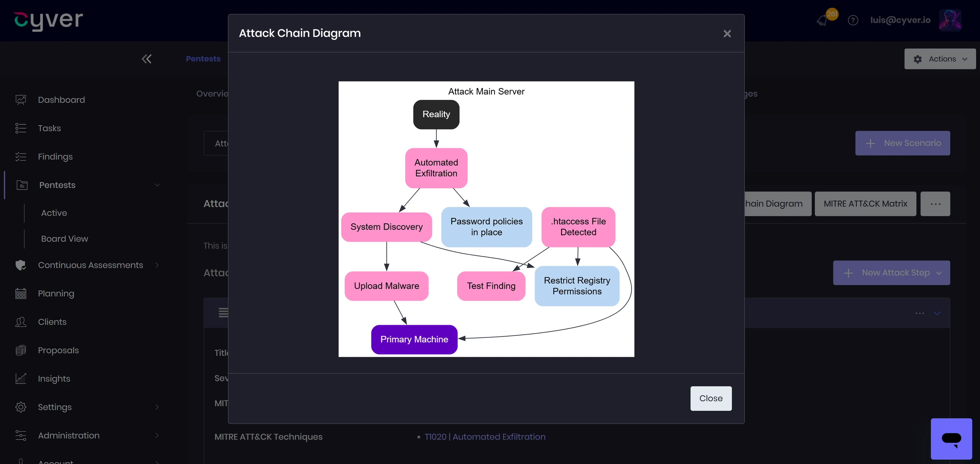Click the Restrict Registry Permissions node

(x=577, y=286)
